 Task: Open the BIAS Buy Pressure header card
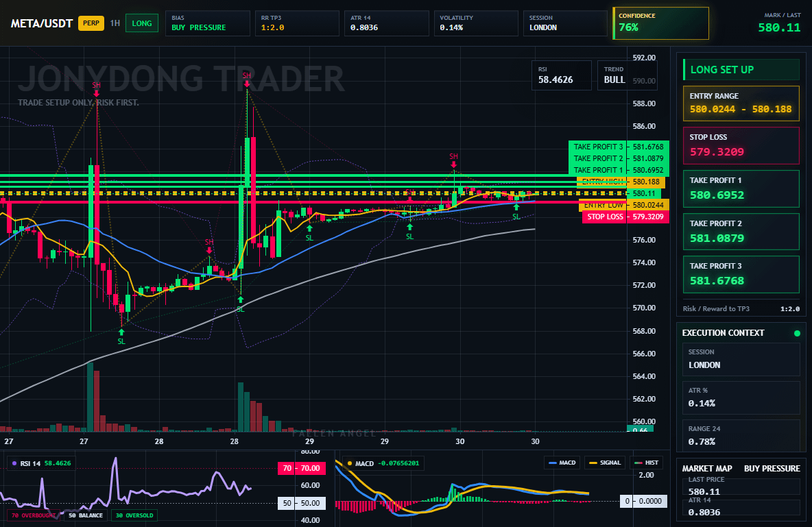(208, 23)
